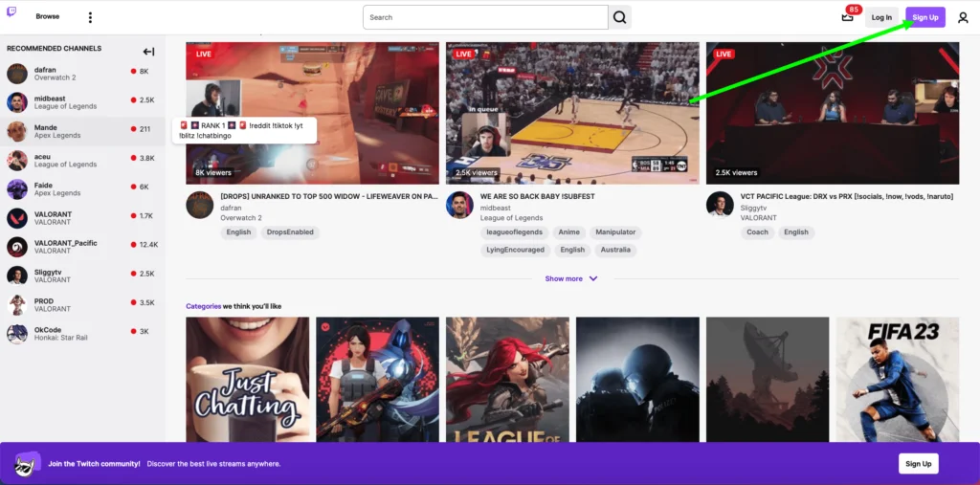Open the user profile icon menu
980x485 pixels.
tap(963, 17)
